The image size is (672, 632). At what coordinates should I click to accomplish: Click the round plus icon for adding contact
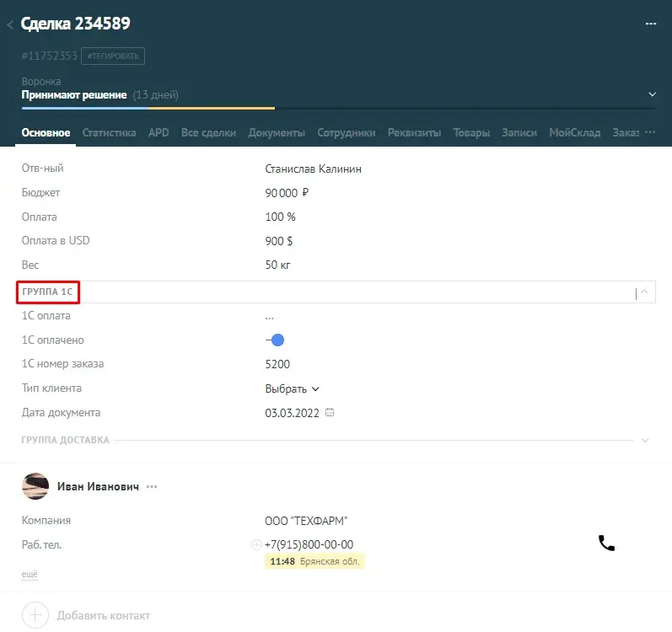35,615
